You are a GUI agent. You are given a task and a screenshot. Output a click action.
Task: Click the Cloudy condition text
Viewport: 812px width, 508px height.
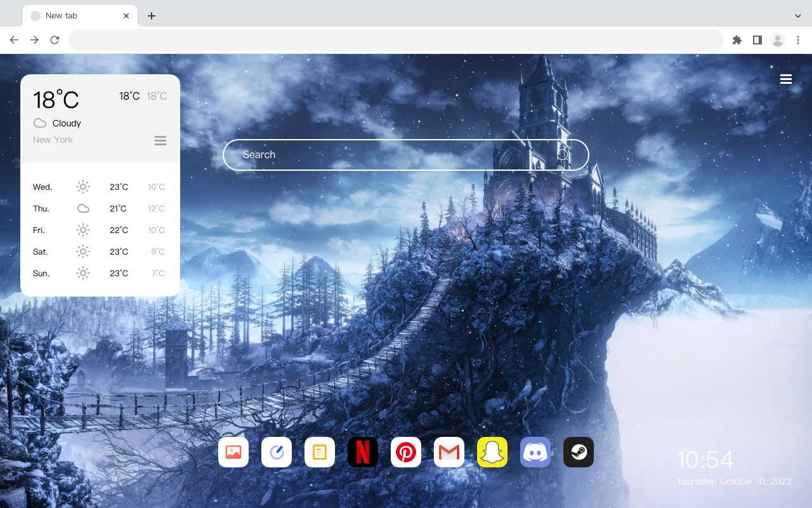(67, 123)
